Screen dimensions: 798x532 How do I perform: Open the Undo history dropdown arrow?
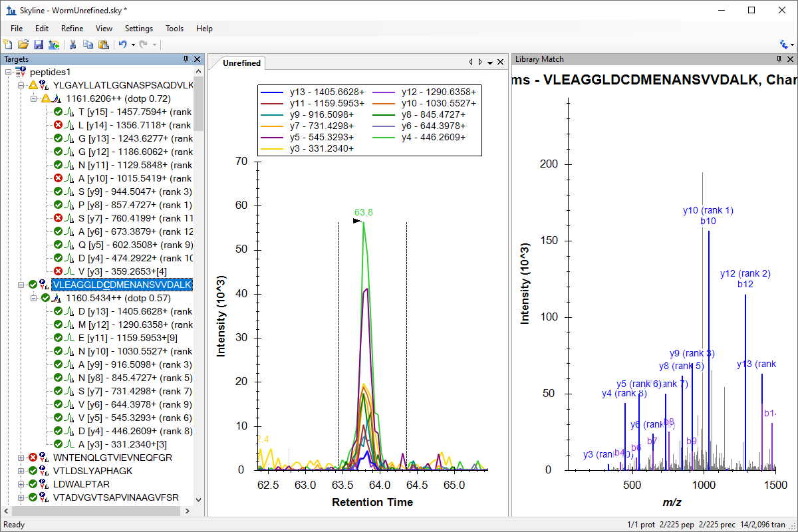pyautogui.click(x=133, y=45)
